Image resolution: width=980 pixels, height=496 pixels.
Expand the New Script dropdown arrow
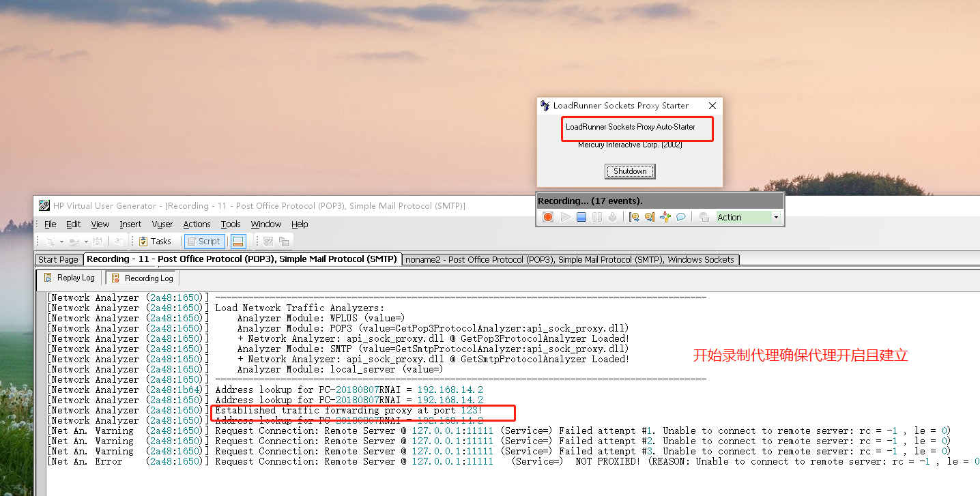61,242
